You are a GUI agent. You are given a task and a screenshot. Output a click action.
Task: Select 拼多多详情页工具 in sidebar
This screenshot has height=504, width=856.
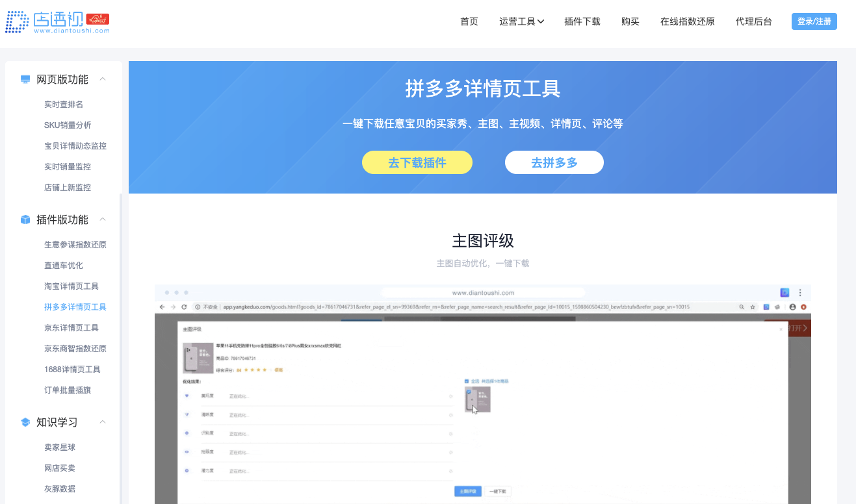[x=75, y=307]
